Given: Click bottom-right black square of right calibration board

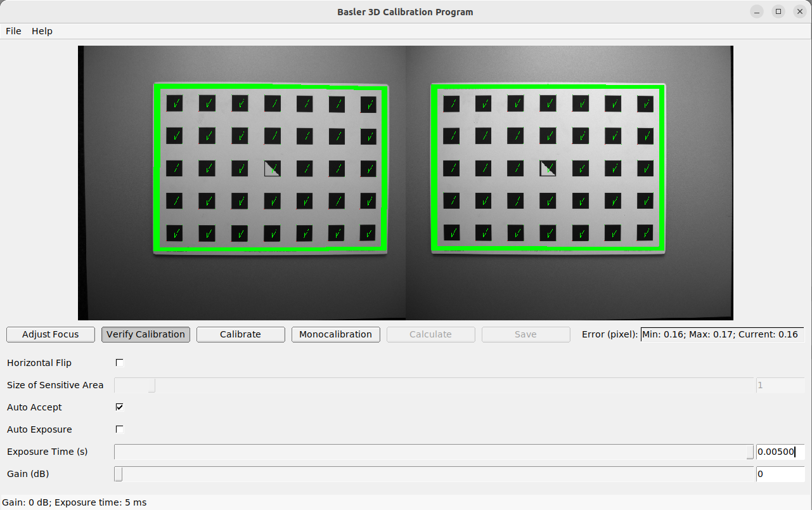Looking at the screenshot, I should point(645,233).
